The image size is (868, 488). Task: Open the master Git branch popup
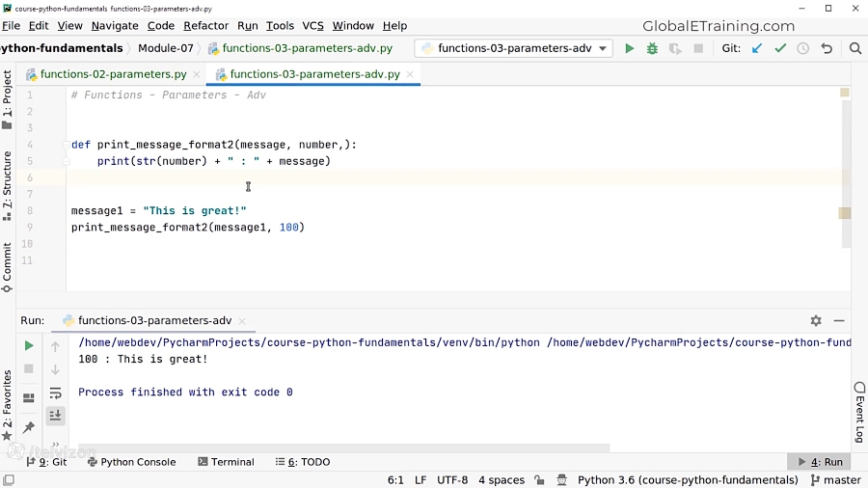[835, 480]
